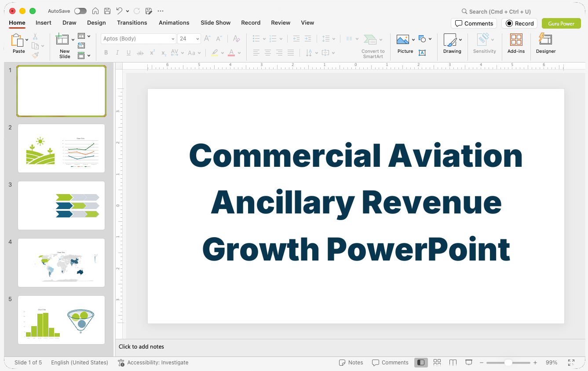
Task: Switch to Slide Sorter view in status bar
Action: point(437,362)
